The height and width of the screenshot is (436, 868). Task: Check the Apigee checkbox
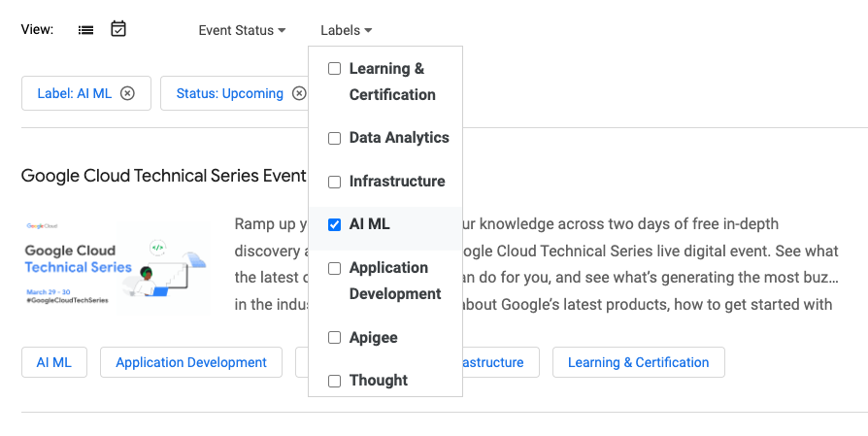coord(334,338)
